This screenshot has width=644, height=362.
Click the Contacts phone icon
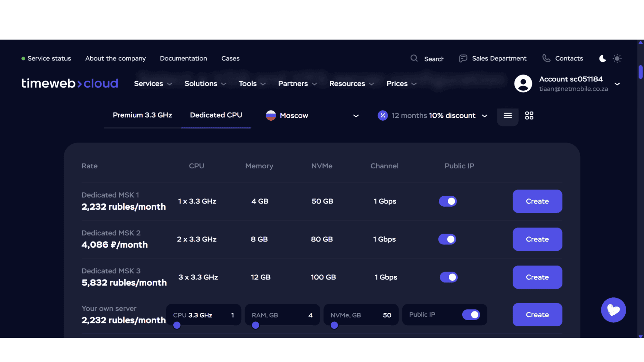coord(546,58)
